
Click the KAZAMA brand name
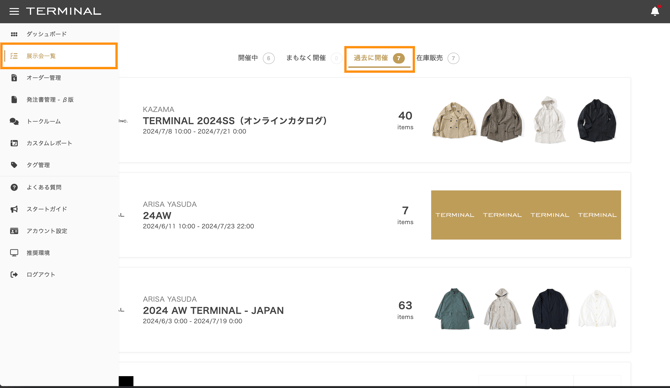pos(159,109)
